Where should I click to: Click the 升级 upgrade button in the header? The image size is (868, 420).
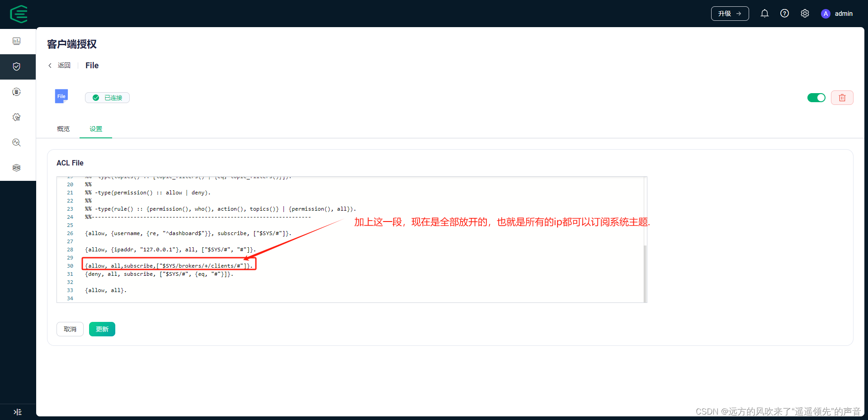(x=729, y=13)
